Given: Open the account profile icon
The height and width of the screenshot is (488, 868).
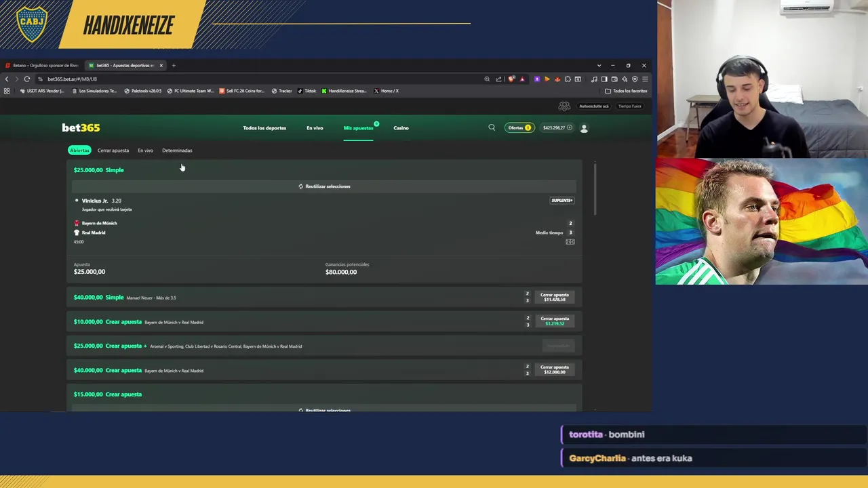Looking at the screenshot, I should [x=584, y=127].
